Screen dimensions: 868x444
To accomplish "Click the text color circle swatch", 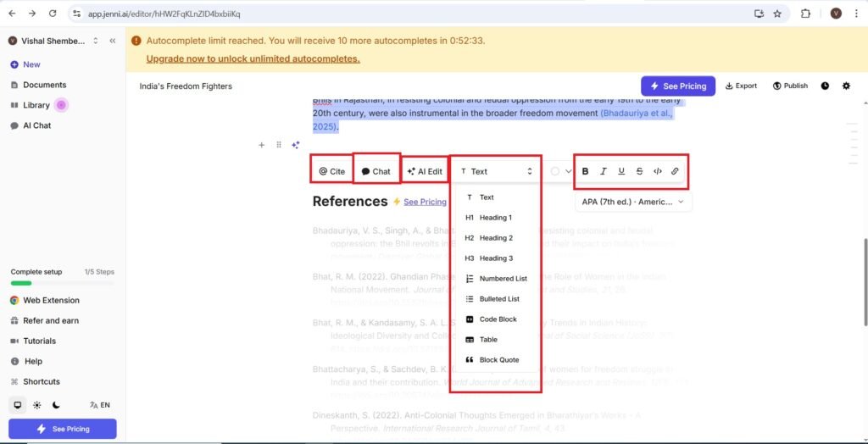I will point(555,171).
